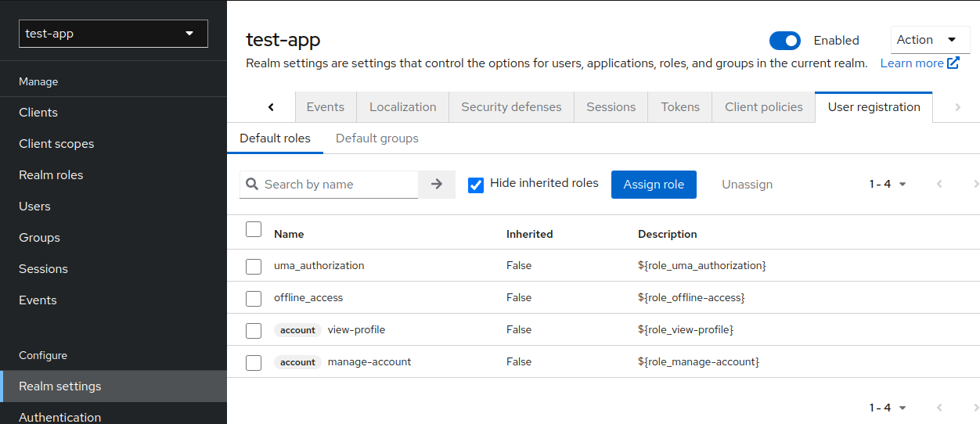The height and width of the screenshot is (424, 980).
Task: Toggle the realm Enabled switch
Action: [x=785, y=41]
